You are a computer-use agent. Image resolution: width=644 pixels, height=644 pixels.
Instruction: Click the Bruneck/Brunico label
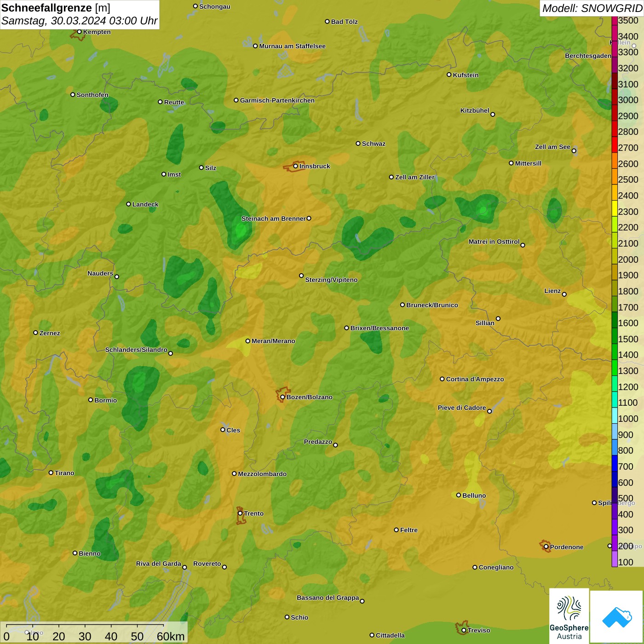[432, 305]
